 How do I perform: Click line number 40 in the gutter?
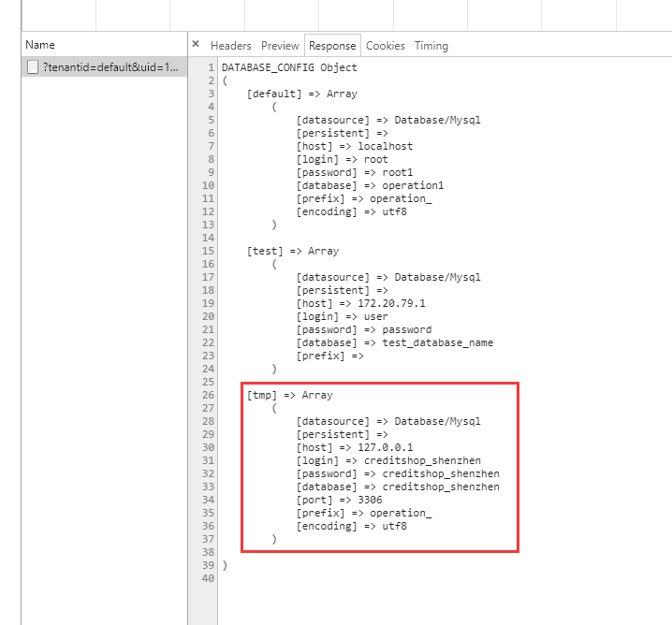208,578
